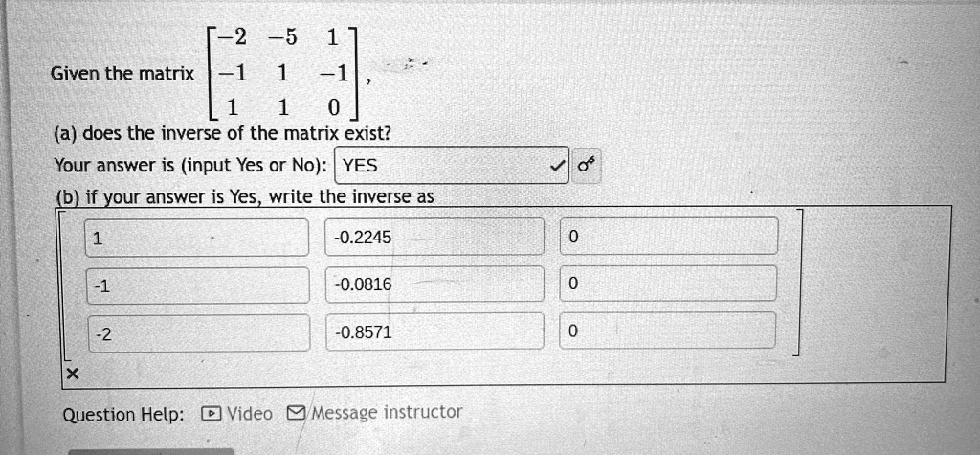Select the inverse entry field containing -0.8571

pos(434,331)
